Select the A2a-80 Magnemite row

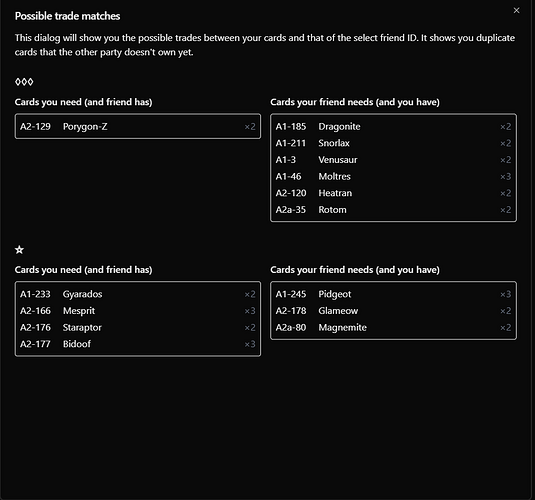tap(393, 328)
